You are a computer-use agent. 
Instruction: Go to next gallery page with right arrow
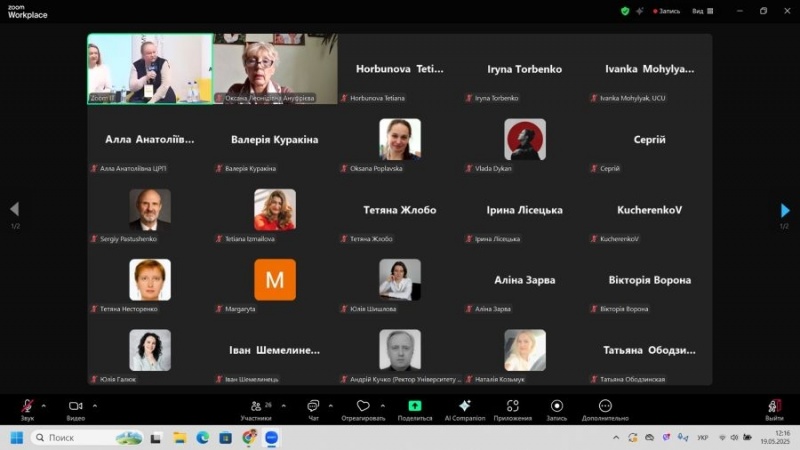(785, 210)
